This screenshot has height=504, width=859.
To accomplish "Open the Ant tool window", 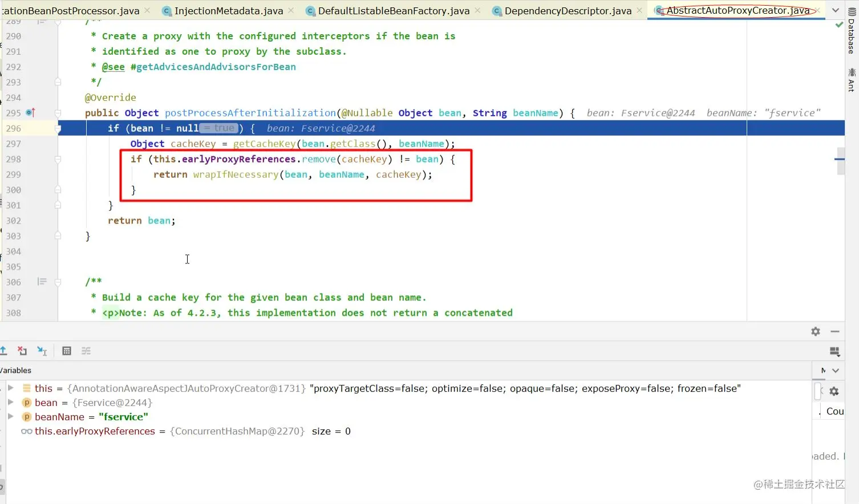I will 852,80.
